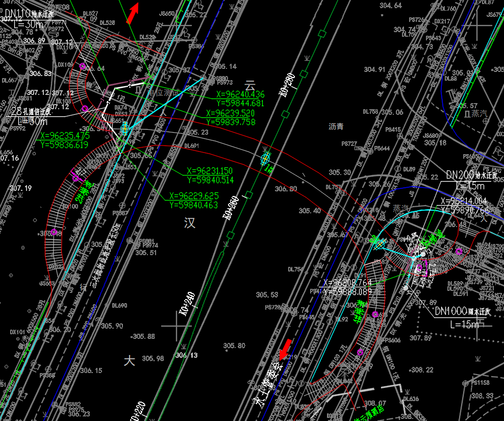Select the elevation value 305.80
The height and width of the screenshot is (421, 504).
[x=234, y=346]
